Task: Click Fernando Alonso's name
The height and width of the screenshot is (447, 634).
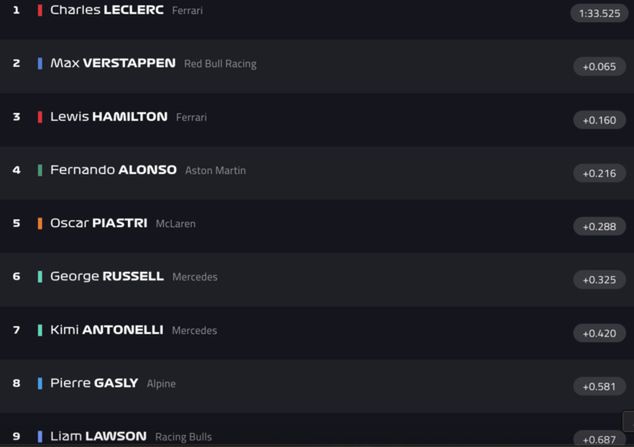Action: 113,170
